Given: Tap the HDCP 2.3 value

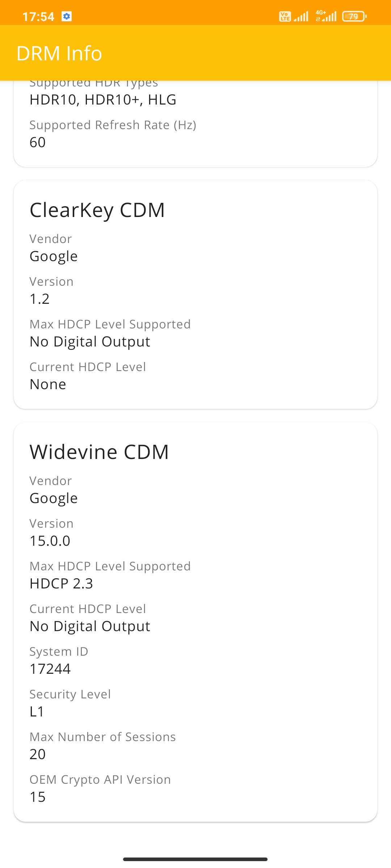Looking at the screenshot, I should click(62, 583).
